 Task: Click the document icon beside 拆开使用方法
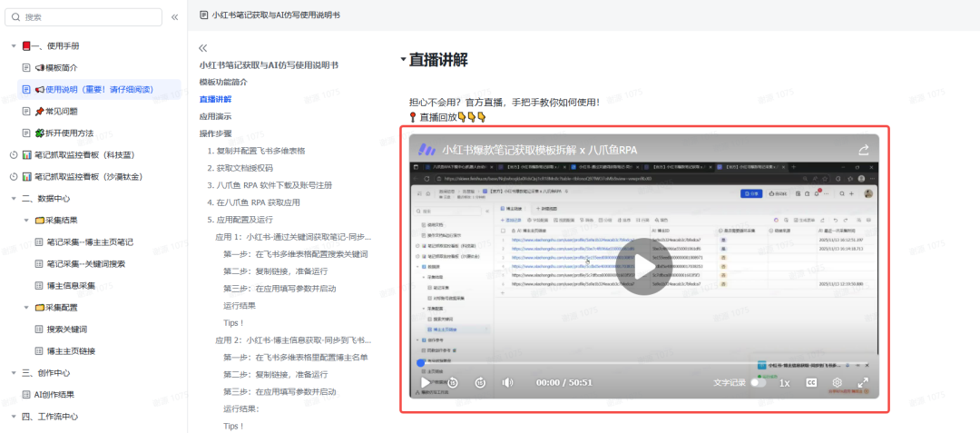click(26, 133)
